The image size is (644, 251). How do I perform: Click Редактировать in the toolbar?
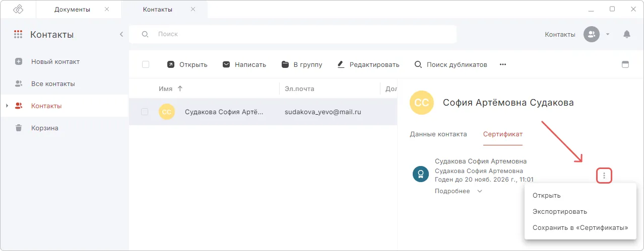368,64
